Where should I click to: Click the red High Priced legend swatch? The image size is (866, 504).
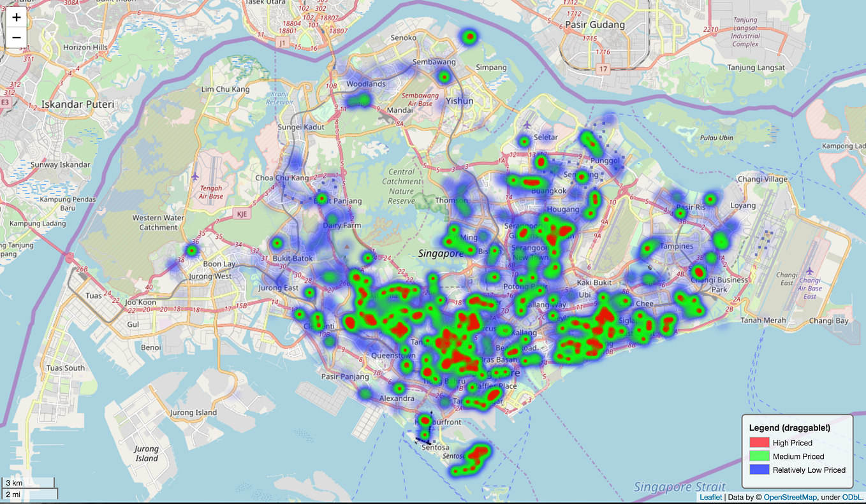(x=759, y=442)
